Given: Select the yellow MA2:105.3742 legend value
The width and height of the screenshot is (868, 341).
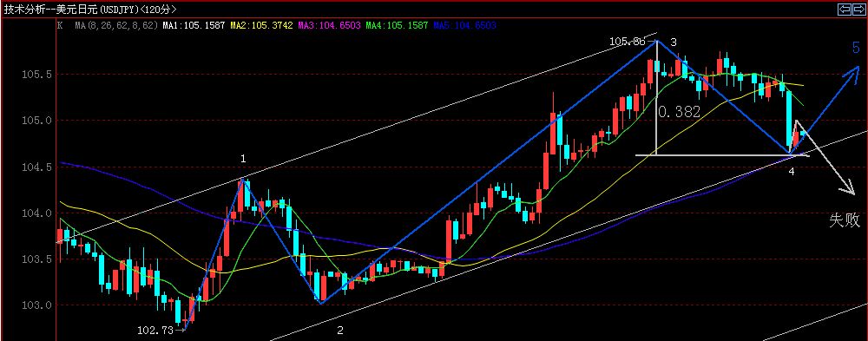Looking at the screenshot, I should click(262, 25).
